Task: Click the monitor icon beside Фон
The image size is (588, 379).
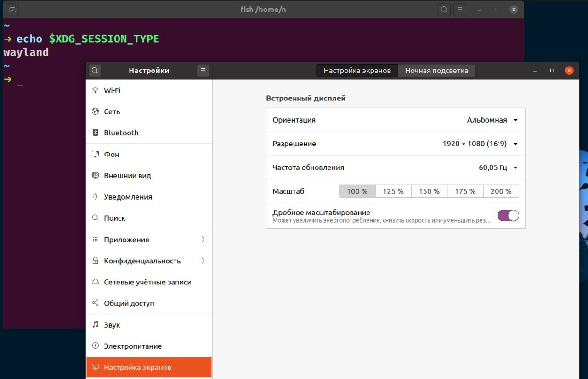Action: [96, 154]
